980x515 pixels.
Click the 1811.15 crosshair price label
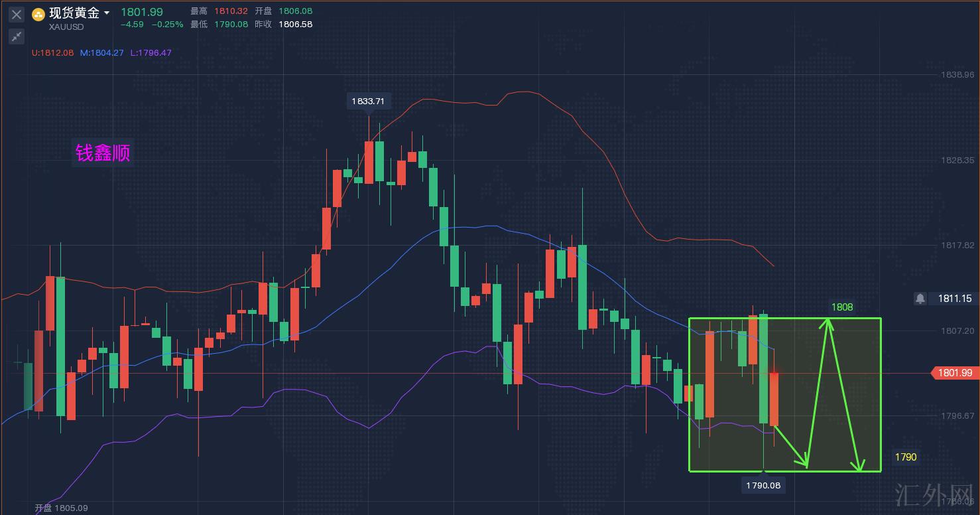(955, 299)
